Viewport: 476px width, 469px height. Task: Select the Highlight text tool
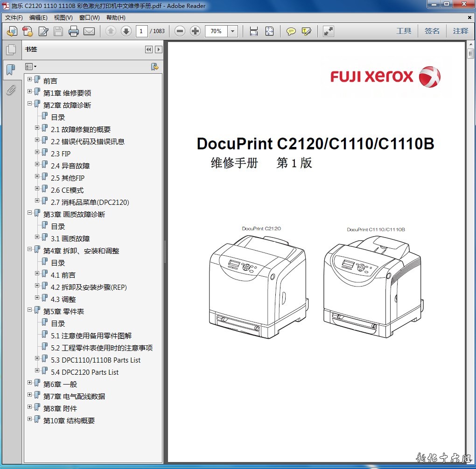[x=307, y=31]
